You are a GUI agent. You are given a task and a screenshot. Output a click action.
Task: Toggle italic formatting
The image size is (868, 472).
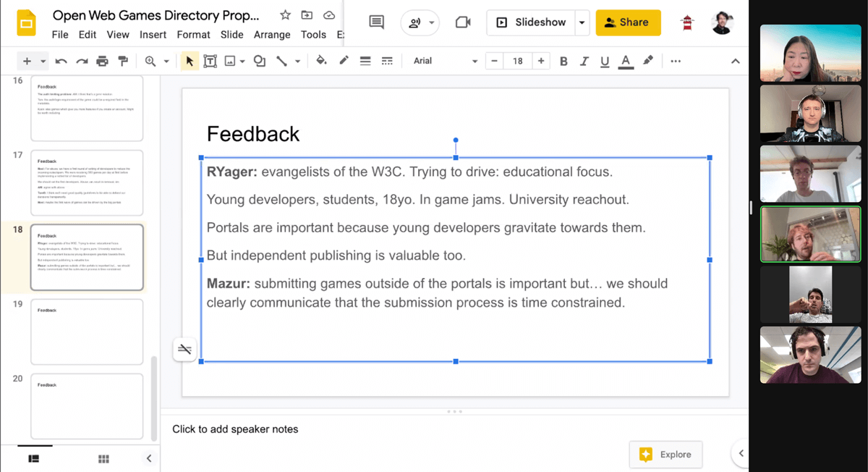tap(584, 61)
